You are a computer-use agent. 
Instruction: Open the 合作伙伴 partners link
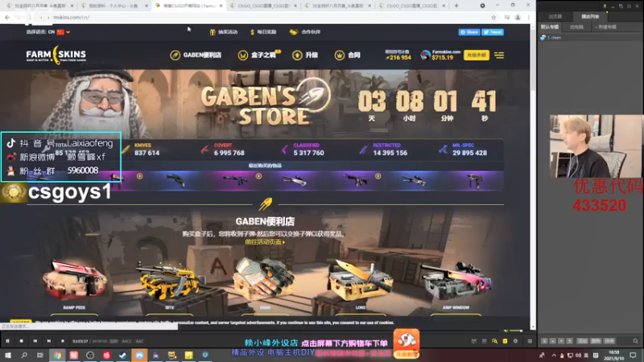(x=305, y=32)
